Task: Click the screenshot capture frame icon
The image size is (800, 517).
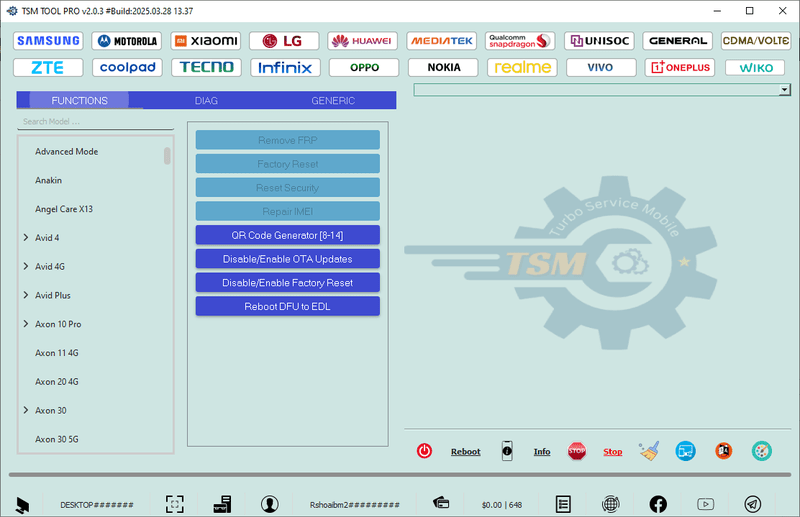Action: [x=174, y=504]
